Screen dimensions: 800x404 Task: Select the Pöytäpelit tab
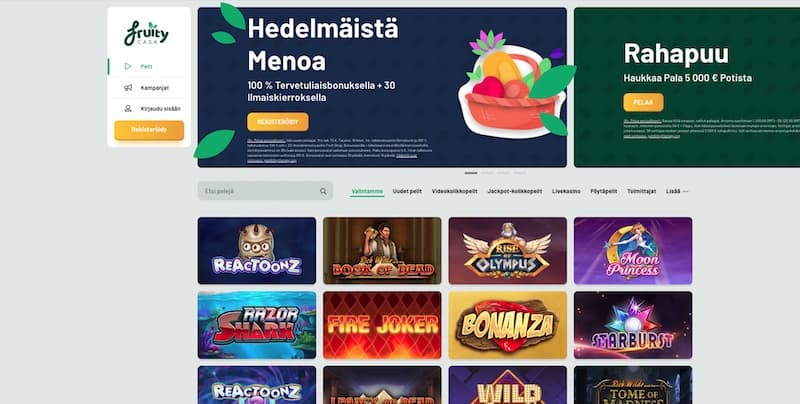click(x=604, y=191)
